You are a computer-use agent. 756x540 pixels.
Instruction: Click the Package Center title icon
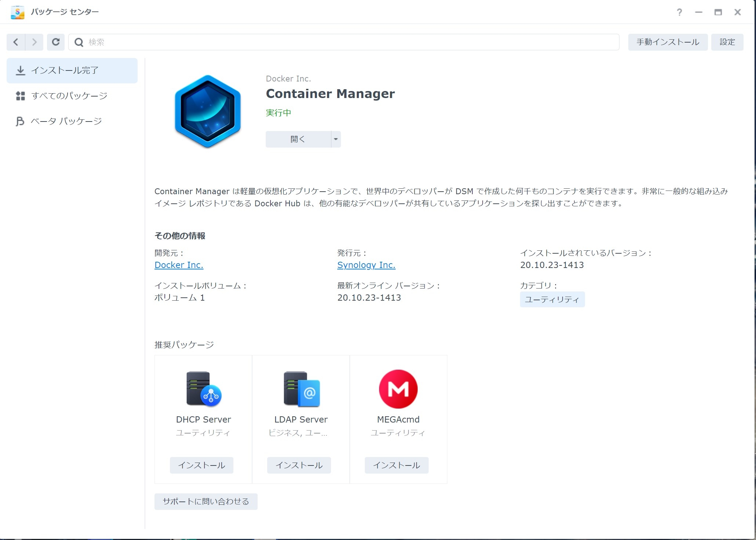coord(17,12)
